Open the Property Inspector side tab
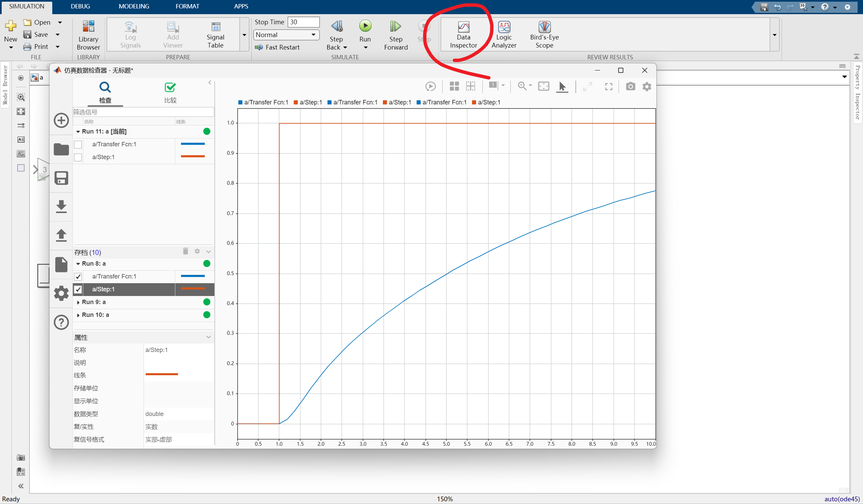Screen dimensions: 863x504 pos(858,92)
